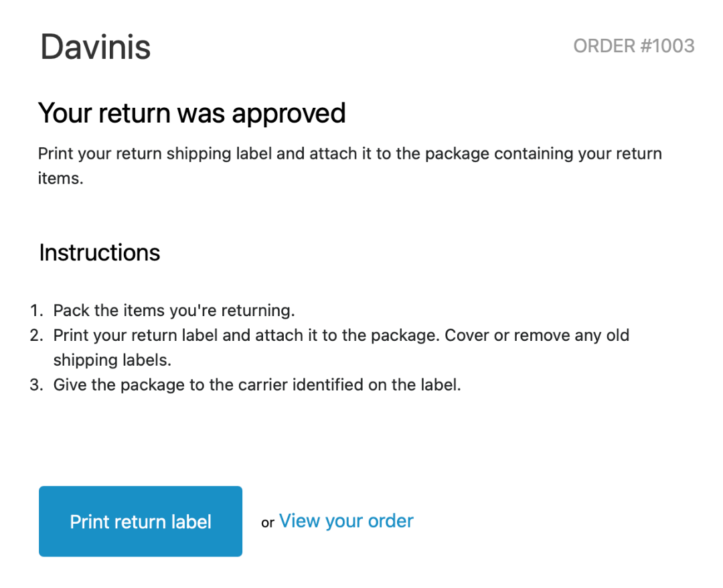Click the "or" text beside the print button
Image resolution: width=723 pixels, height=588 pixels.
pos(268,523)
